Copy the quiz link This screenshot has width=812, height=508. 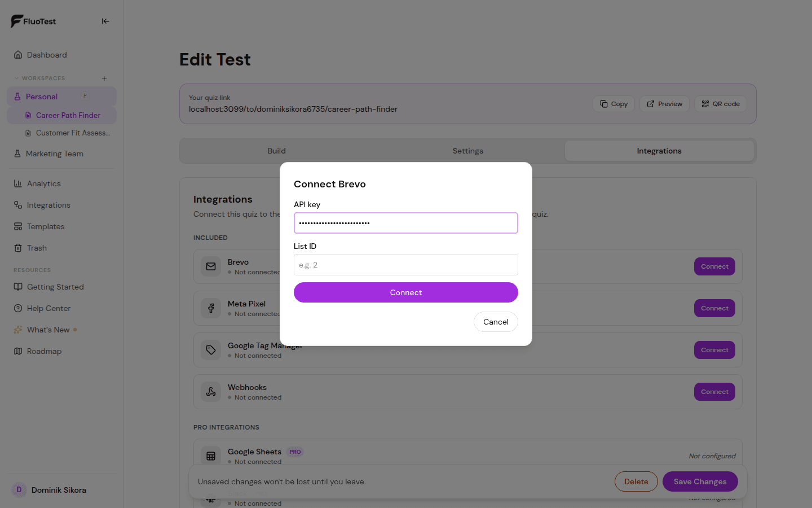[614, 104]
